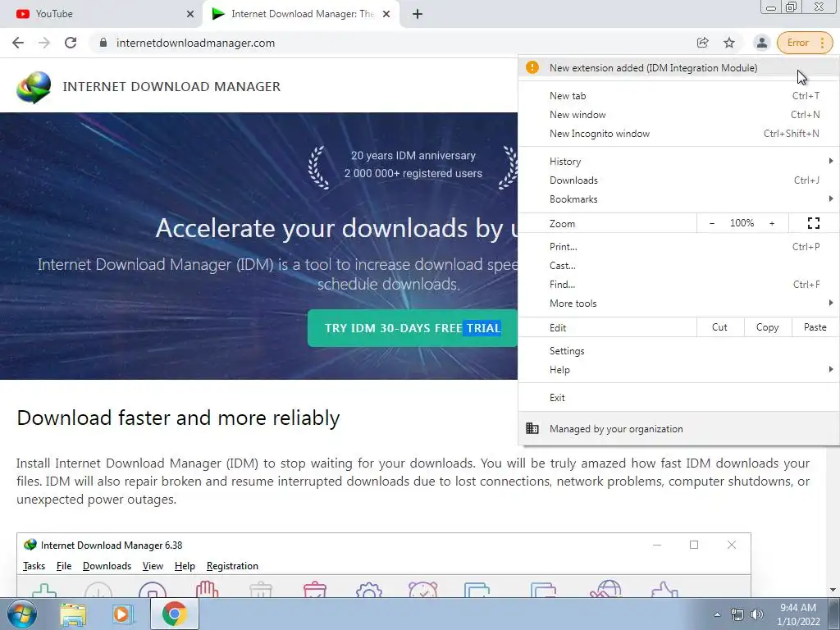Close the YouTube tab
Image resolution: width=840 pixels, height=630 pixels.
pyautogui.click(x=190, y=14)
